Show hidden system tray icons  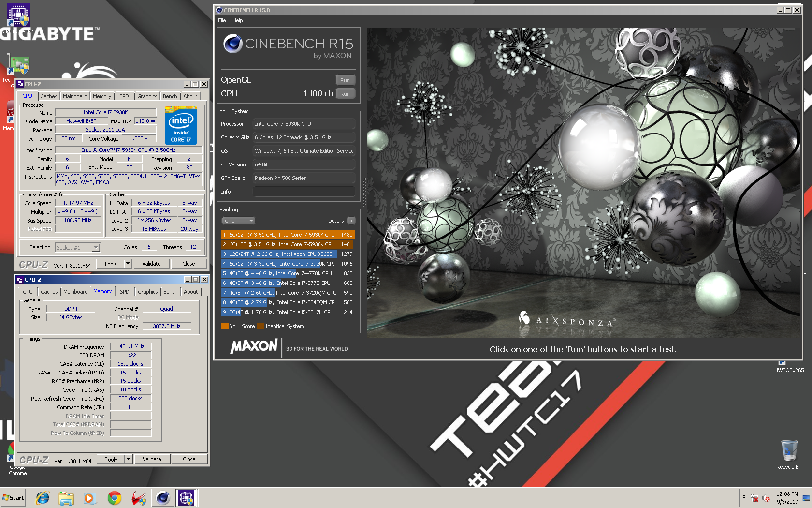coord(744,497)
